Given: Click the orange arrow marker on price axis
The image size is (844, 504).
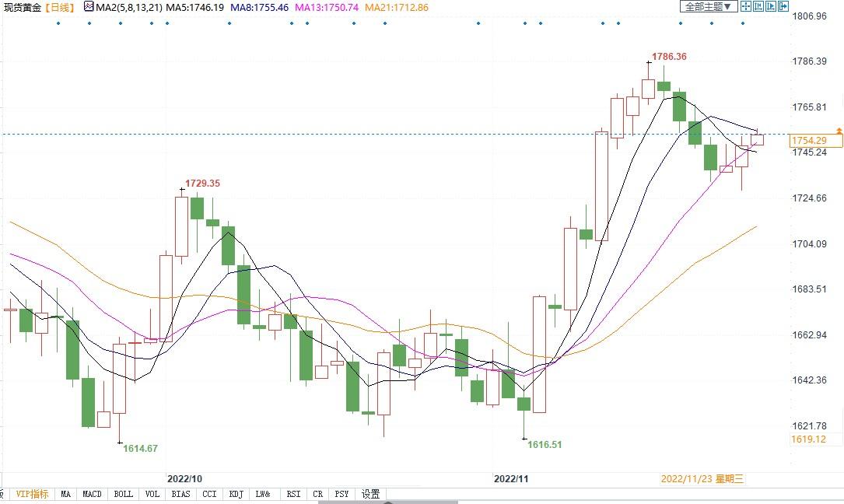Looking at the screenshot, I should (x=839, y=130).
